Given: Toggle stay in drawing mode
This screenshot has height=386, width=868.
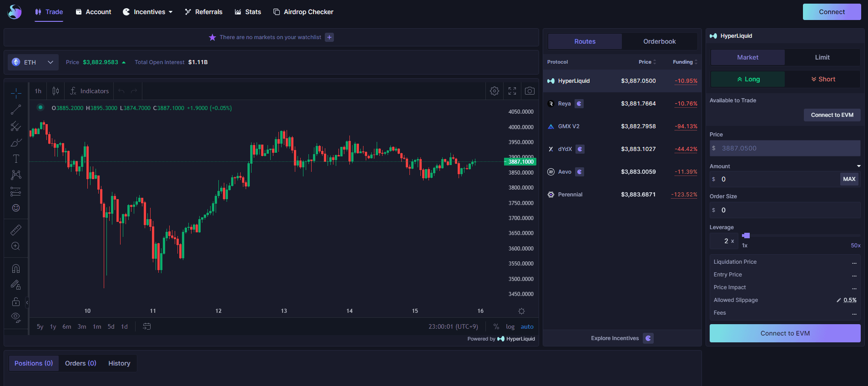Looking at the screenshot, I should (x=16, y=285).
